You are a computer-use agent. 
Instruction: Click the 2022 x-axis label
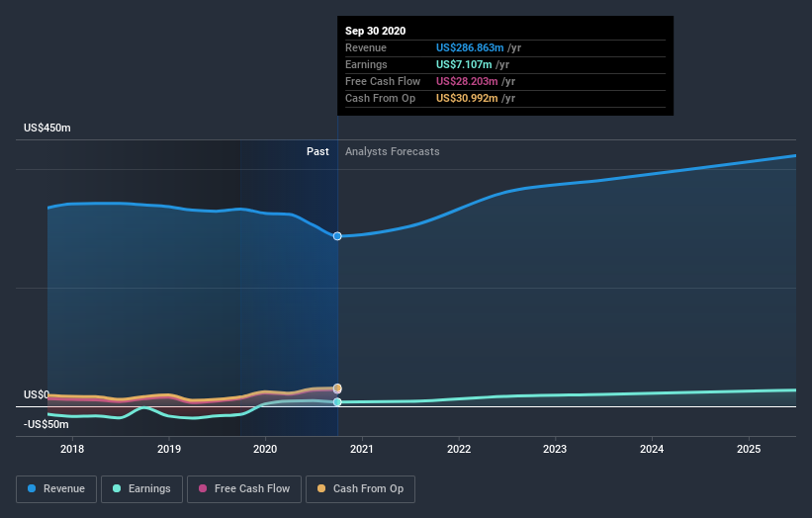tap(459, 449)
